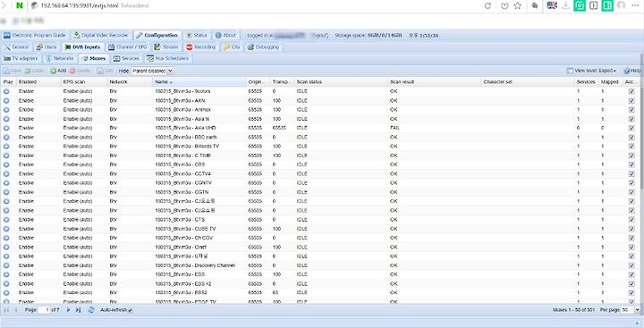Reload the browser page
The height and width of the screenshot is (328, 644).
pyautogui.click(x=487, y=5)
